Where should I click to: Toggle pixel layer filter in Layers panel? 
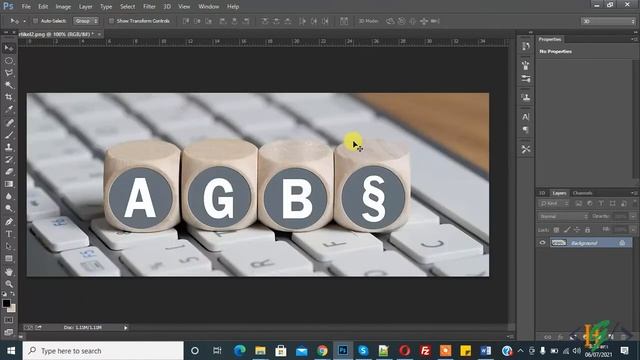pyautogui.click(x=578, y=203)
